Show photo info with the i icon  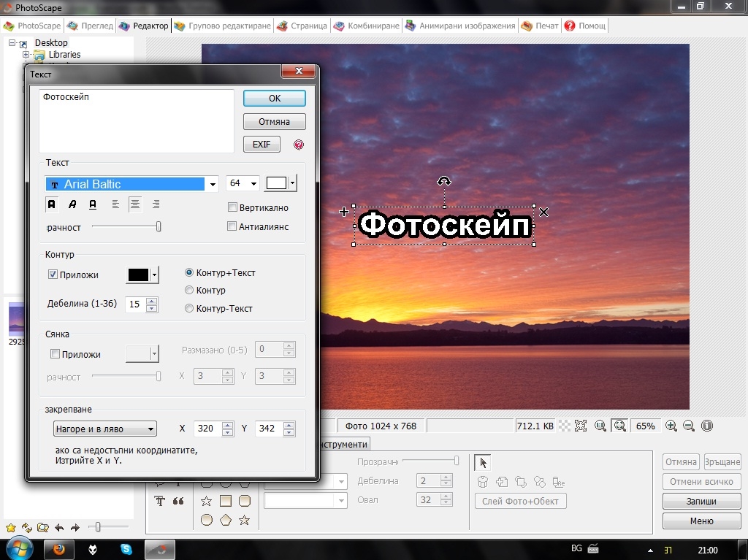(707, 426)
